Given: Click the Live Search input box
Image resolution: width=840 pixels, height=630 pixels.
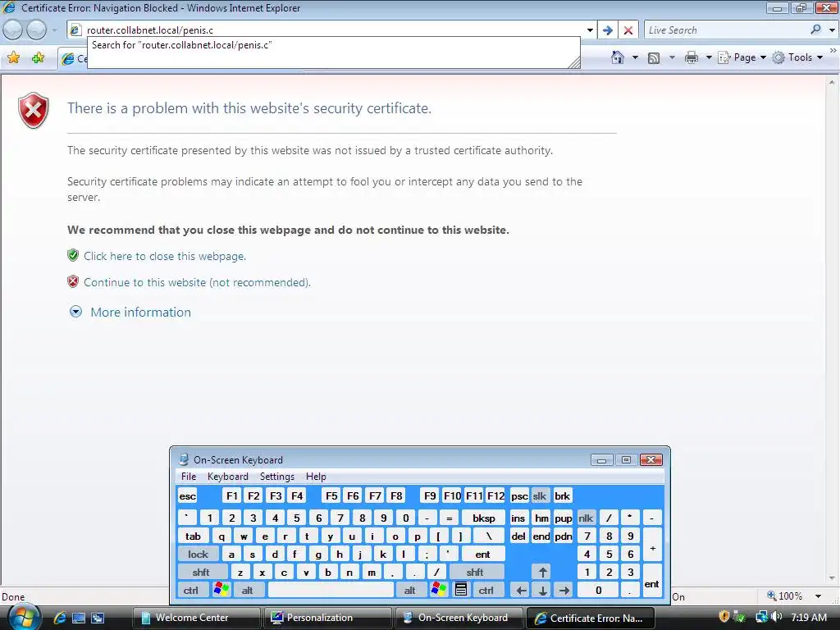Looking at the screenshot, I should pos(726,30).
